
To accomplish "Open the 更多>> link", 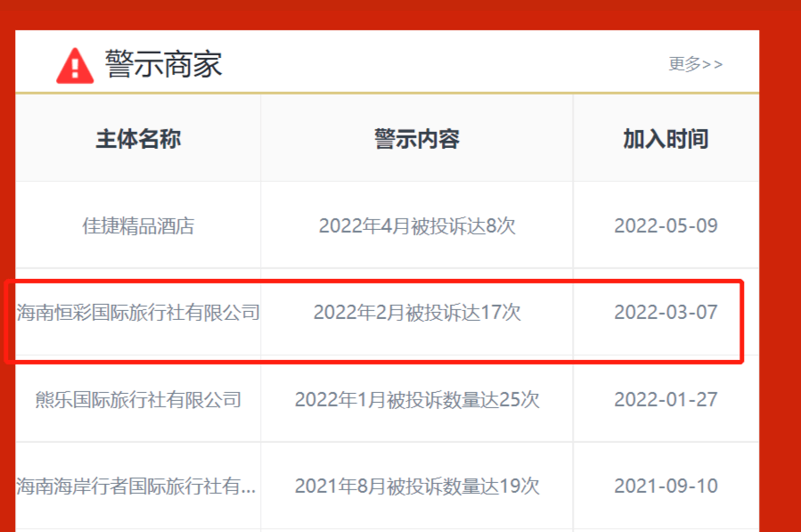I will [x=695, y=64].
